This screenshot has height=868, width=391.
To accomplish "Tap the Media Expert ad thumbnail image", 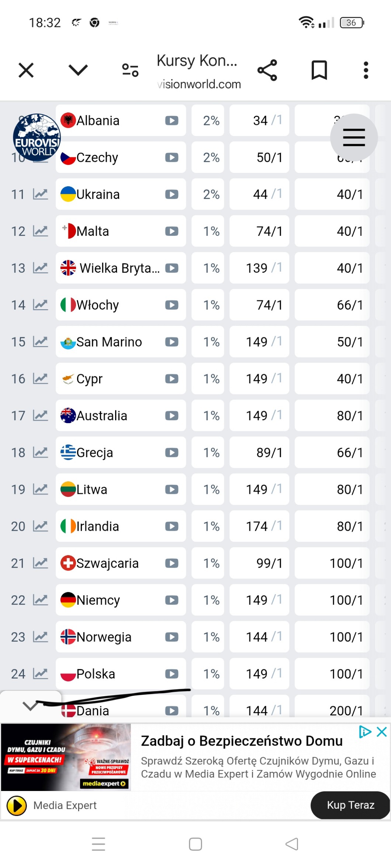I will pyautogui.click(x=66, y=757).
